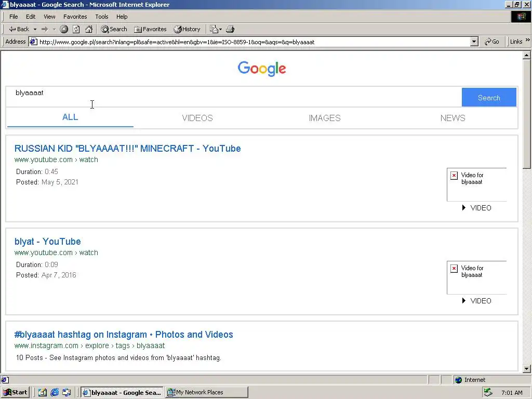Open the 'blyat - YouTube' result link
The width and height of the screenshot is (532, 399).
point(47,242)
